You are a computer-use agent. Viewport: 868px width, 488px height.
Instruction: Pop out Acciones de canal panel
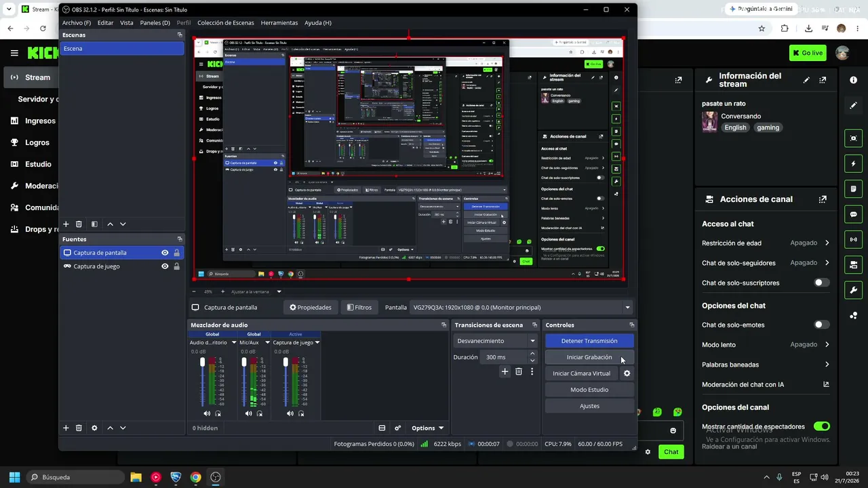(x=823, y=199)
